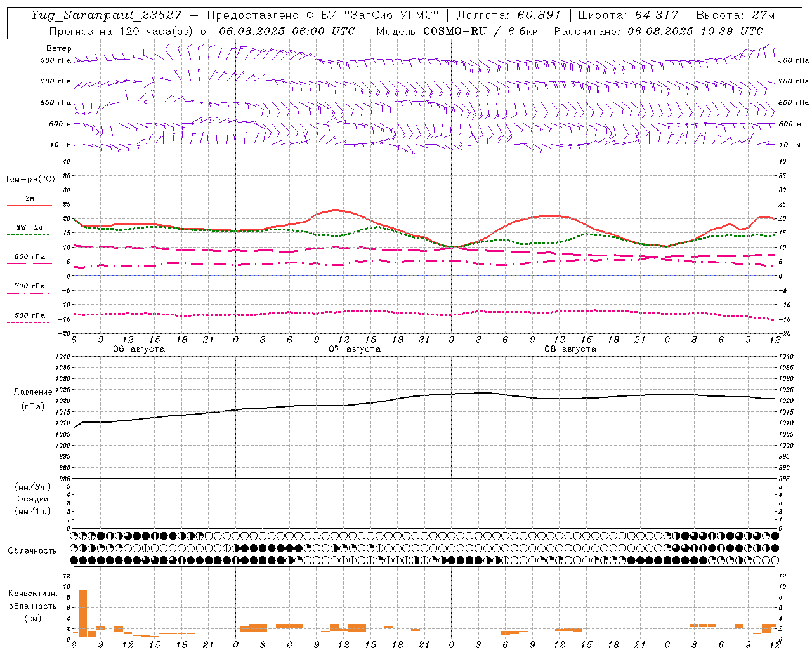This screenshot has width=812, height=650.
Task: Click the 700 гПа temperature legend label
Action: click(x=30, y=286)
